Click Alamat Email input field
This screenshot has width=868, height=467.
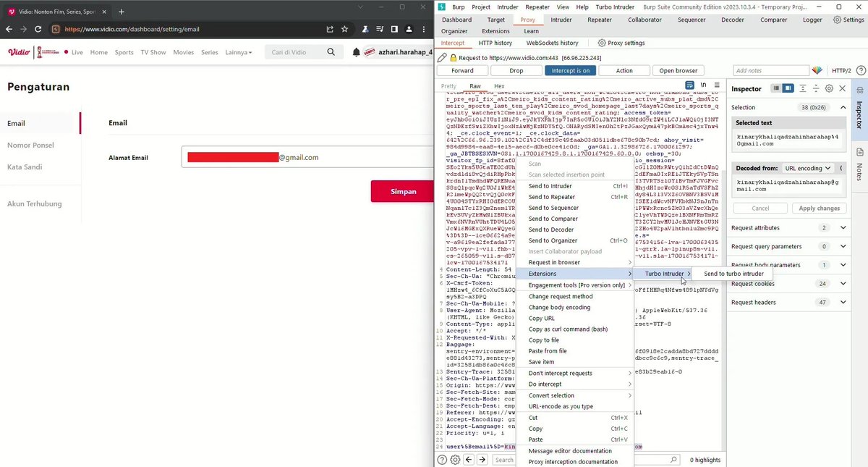(x=307, y=157)
